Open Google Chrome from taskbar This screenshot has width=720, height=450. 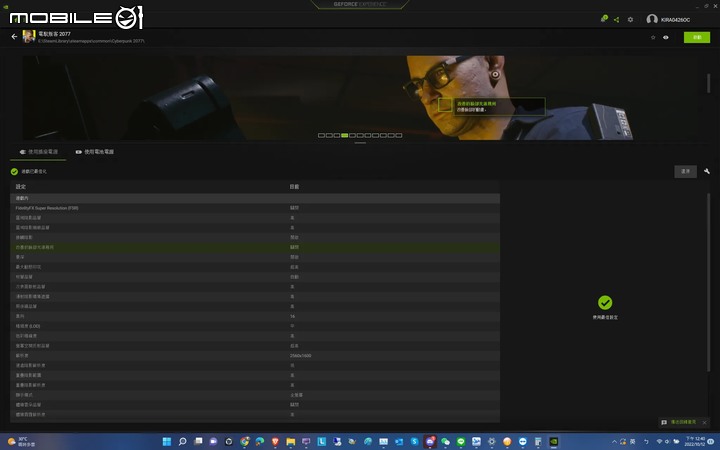pos(244,441)
